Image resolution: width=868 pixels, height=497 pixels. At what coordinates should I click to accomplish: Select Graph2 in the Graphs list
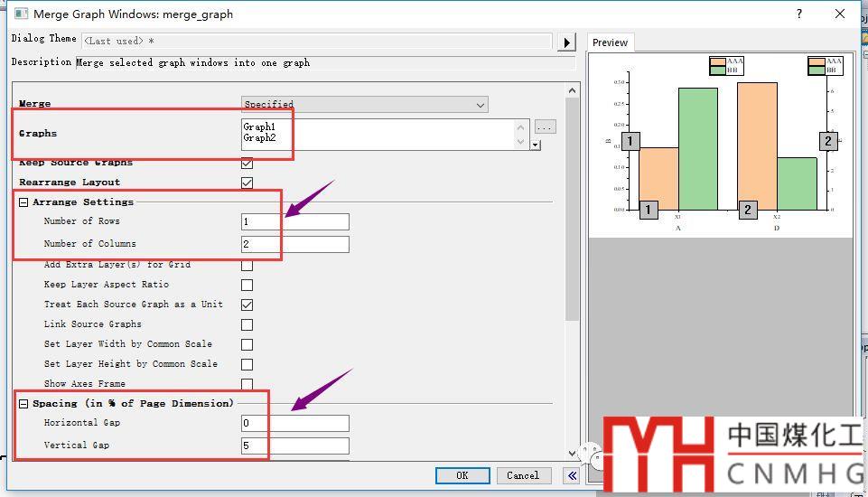(x=259, y=138)
